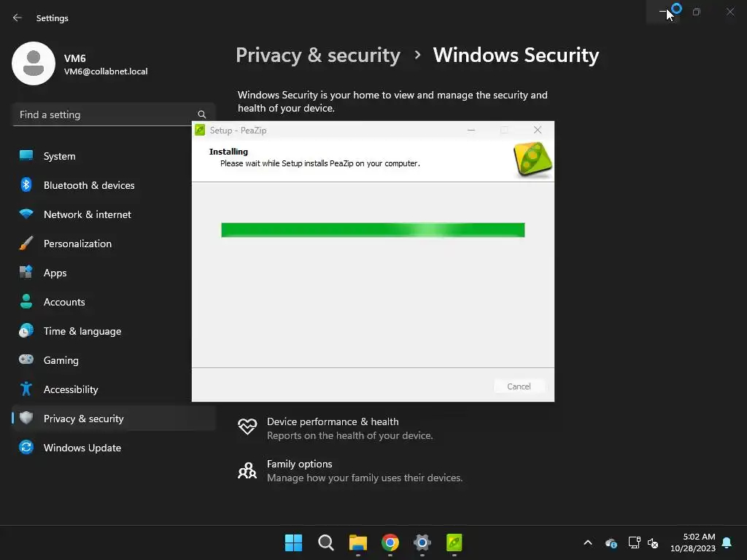Click the VM6@collabnet.local account text
The height and width of the screenshot is (560, 747).
click(106, 71)
